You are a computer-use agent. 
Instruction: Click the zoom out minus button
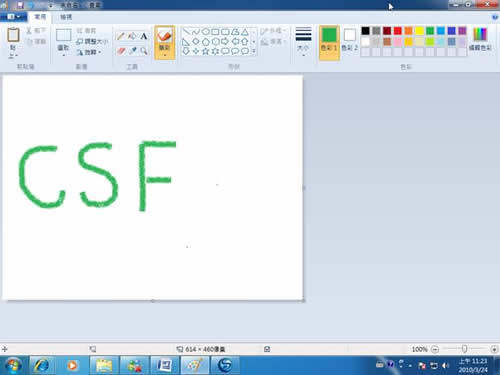pyautogui.click(x=435, y=349)
